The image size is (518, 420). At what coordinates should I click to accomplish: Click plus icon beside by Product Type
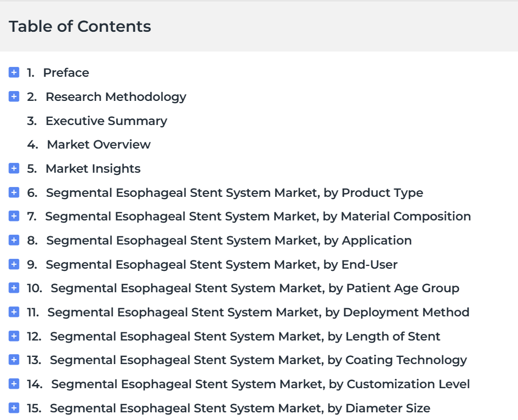pyautogui.click(x=14, y=192)
